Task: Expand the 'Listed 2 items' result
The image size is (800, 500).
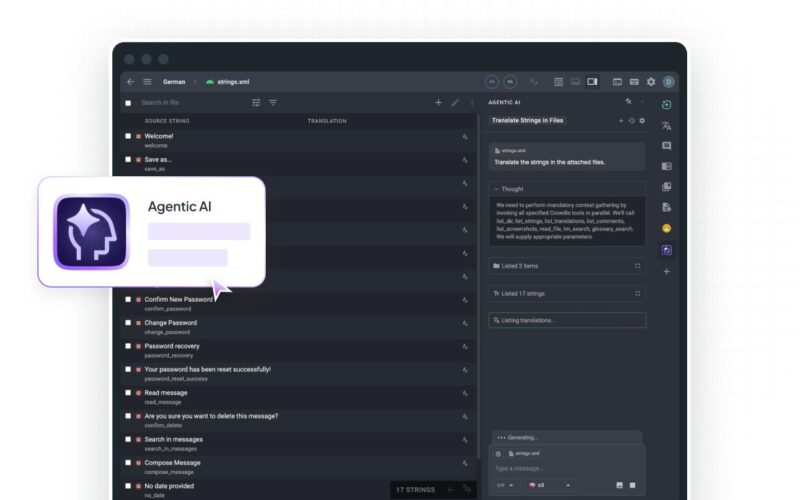Action: tap(637, 266)
